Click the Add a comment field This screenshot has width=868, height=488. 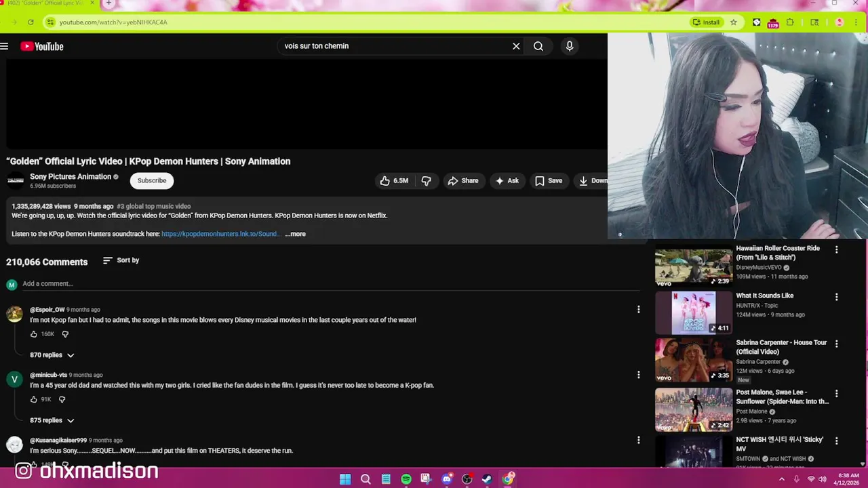pos(331,284)
